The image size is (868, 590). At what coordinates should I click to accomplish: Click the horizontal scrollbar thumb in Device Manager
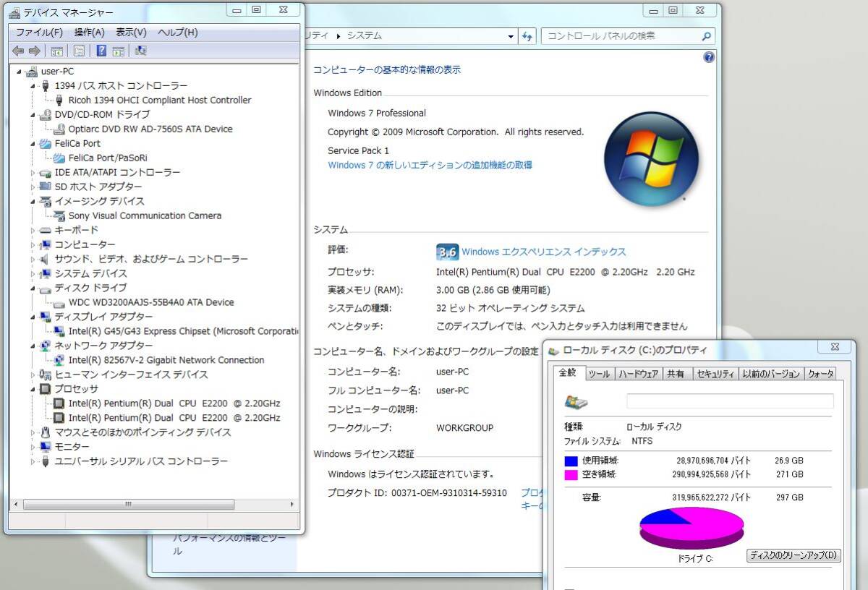point(129,504)
